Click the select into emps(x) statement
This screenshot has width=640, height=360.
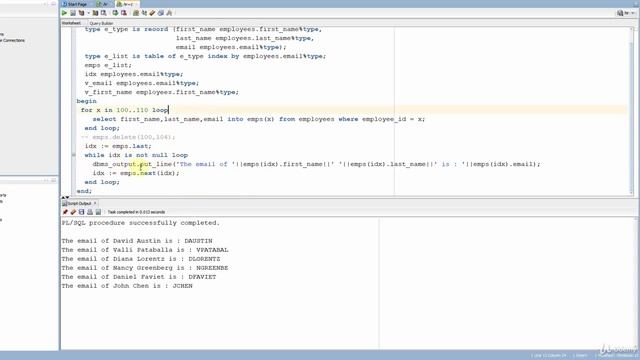tap(259, 119)
